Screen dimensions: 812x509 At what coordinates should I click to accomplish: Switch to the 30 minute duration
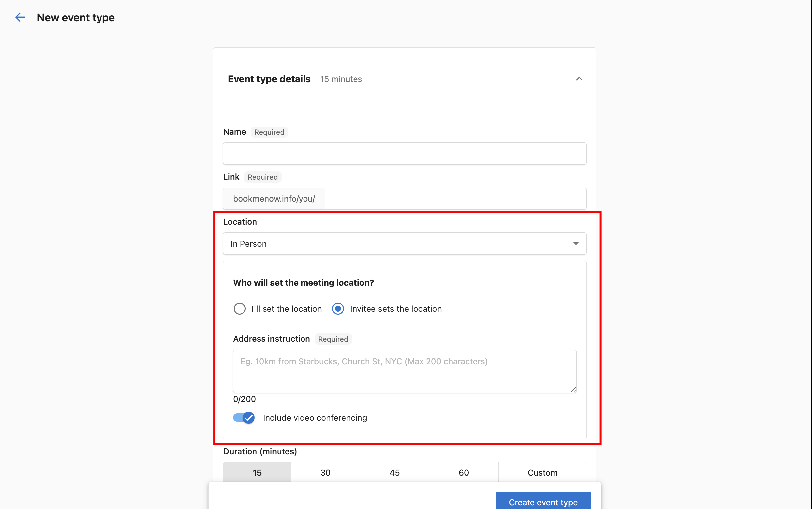point(325,472)
